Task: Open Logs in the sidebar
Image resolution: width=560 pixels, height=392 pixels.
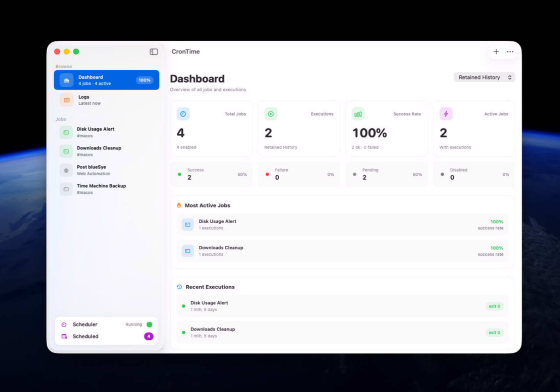Action: (x=106, y=100)
